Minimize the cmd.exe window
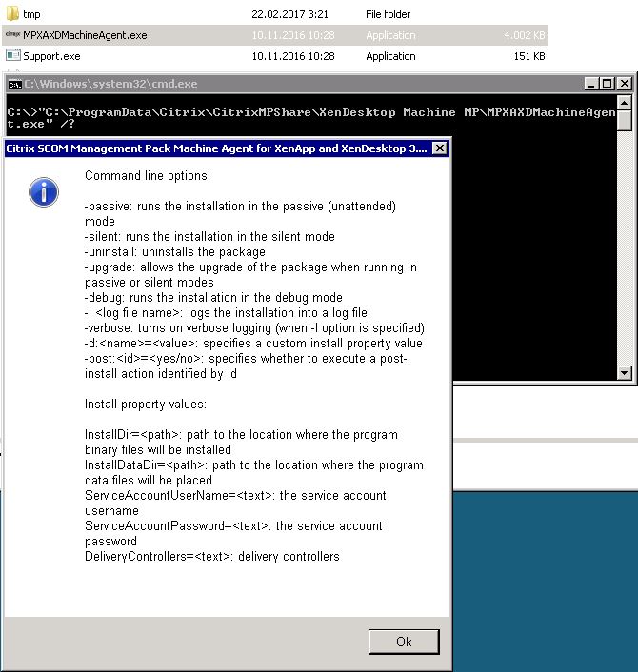This screenshot has width=638, height=672. 591,84
